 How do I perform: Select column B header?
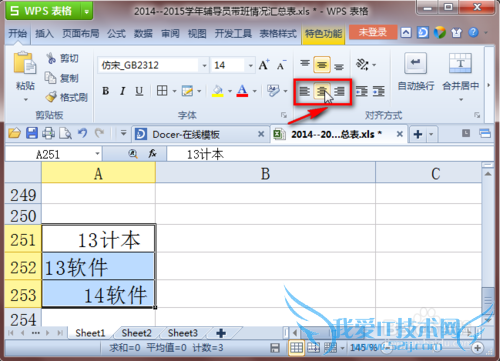265,173
